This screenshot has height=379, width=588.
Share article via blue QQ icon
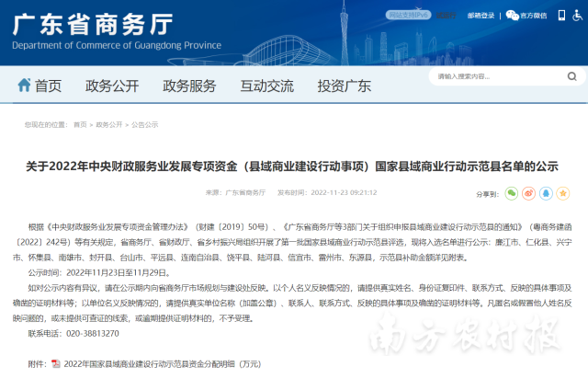pos(546,194)
